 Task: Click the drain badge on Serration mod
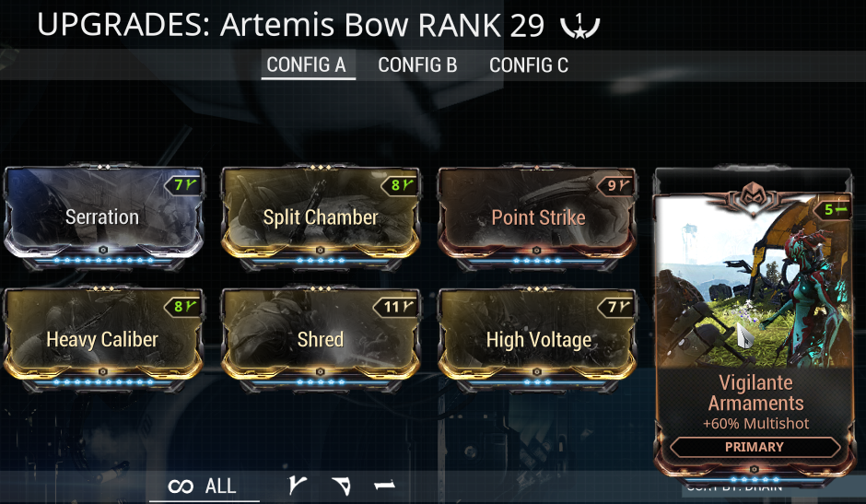(x=183, y=184)
